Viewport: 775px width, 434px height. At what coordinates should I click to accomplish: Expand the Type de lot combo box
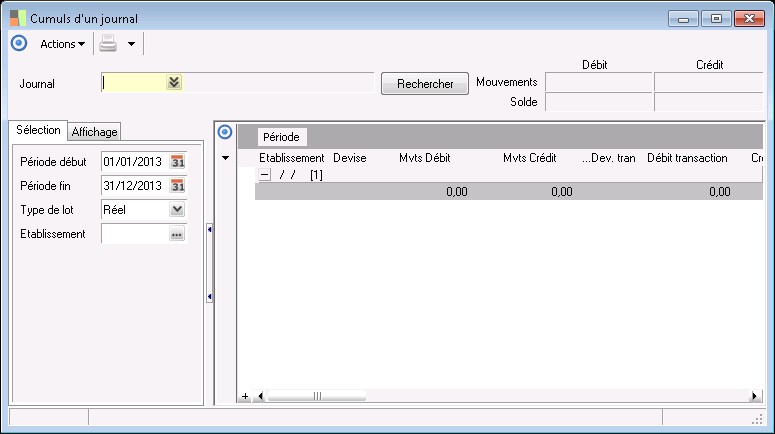tap(177, 210)
